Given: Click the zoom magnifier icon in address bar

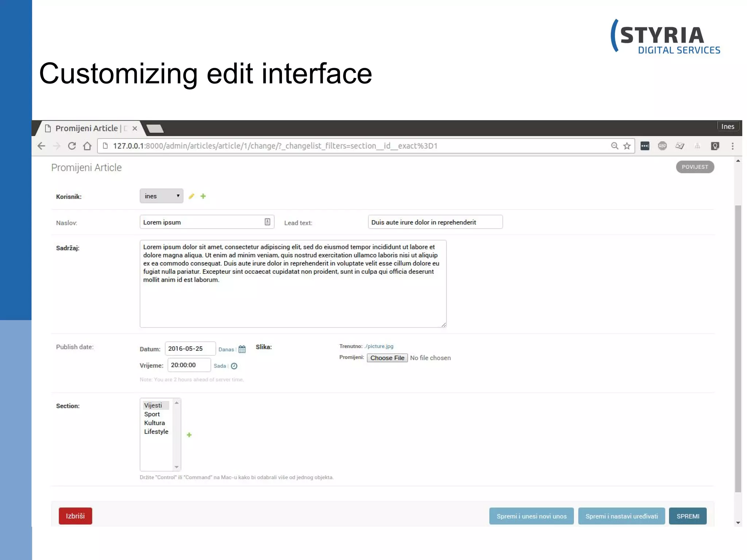Looking at the screenshot, I should tap(615, 146).
